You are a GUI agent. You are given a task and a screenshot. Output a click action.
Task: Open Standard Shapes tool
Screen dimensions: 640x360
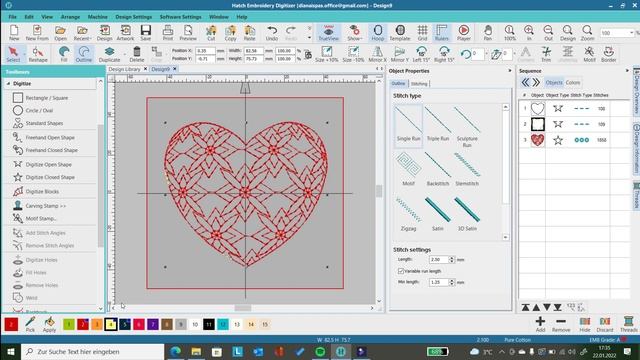pos(38,123)
